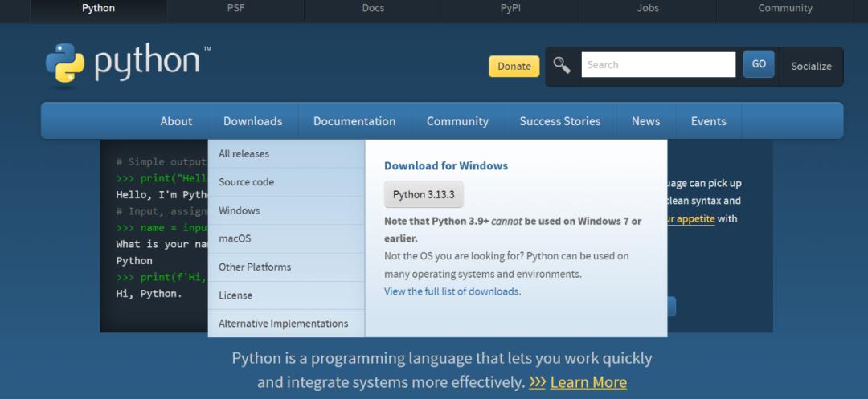
Task: Select License in Downloads menu
Action: click(286, 295)
